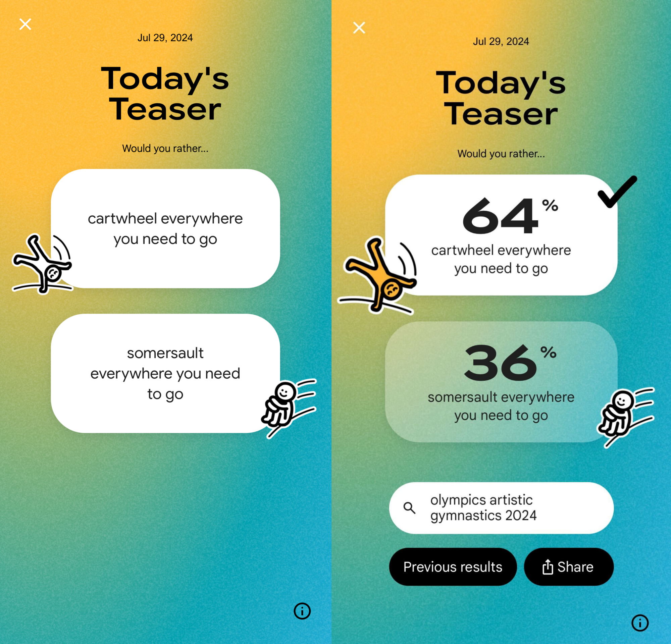
Task: Click the X close button top left
Action: (x=25, y=23)
